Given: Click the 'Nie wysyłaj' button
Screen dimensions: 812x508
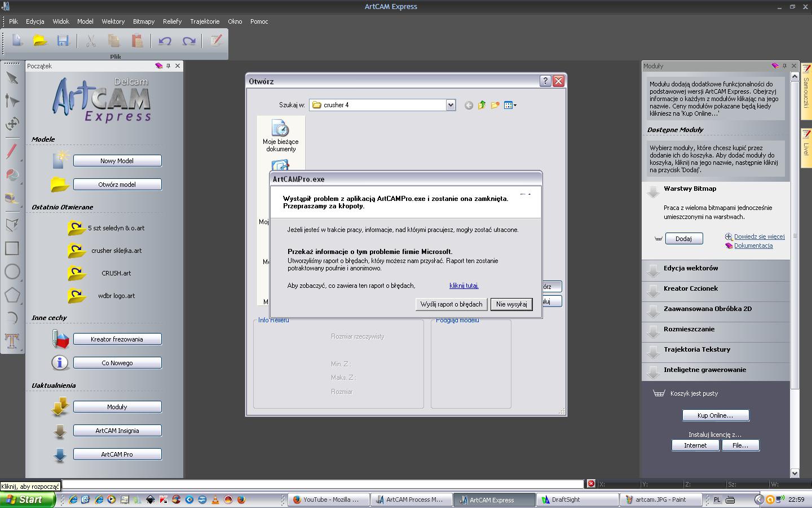Looking at the screenshot, I should (511, 304).
